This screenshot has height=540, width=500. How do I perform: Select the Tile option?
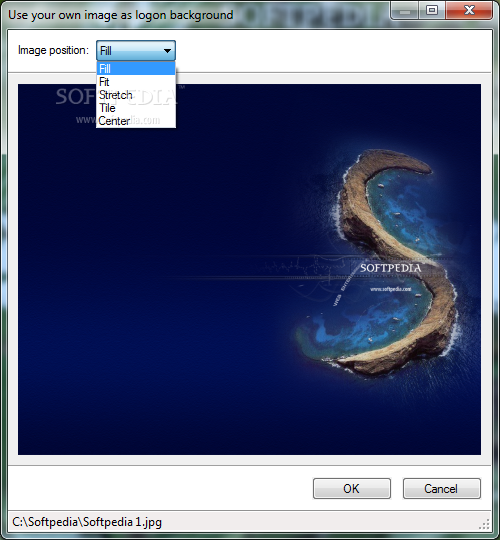tap(136, 108)
